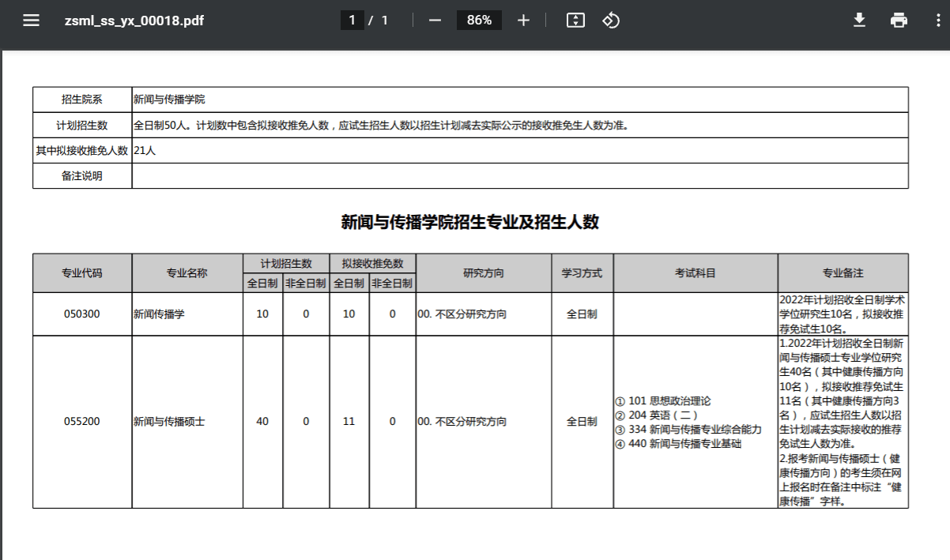Click the table title 新闻与传播学院招生专业及招生人数
The image size is (950, 560).
469,223
